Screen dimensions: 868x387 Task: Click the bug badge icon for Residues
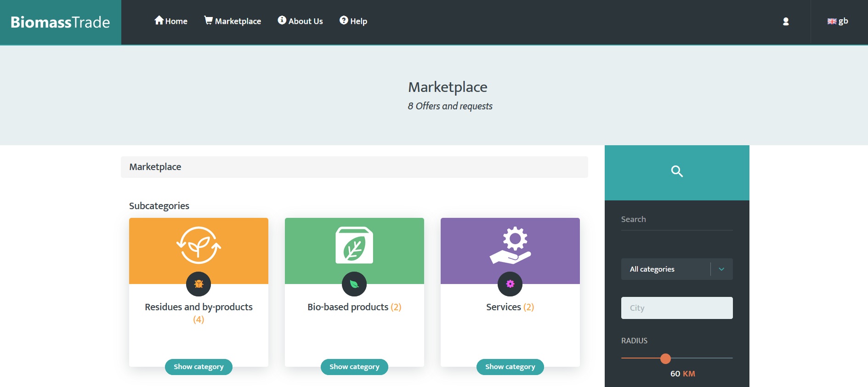tap(199, 284)
